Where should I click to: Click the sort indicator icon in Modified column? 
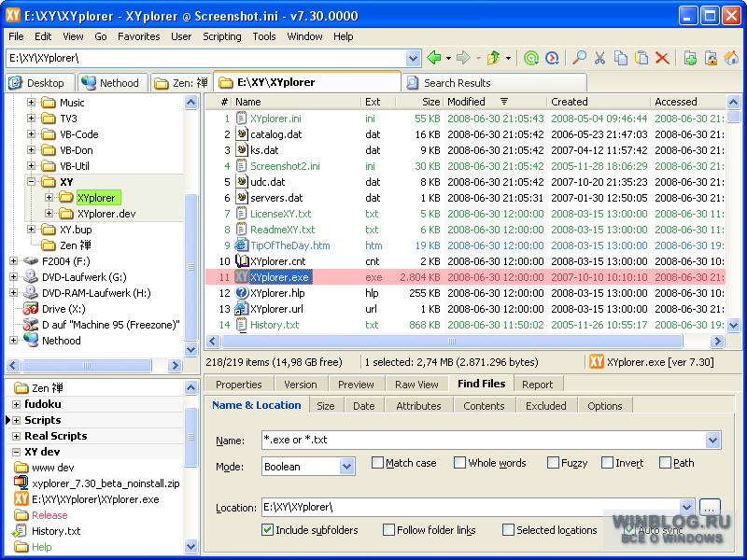pos(504,102)
